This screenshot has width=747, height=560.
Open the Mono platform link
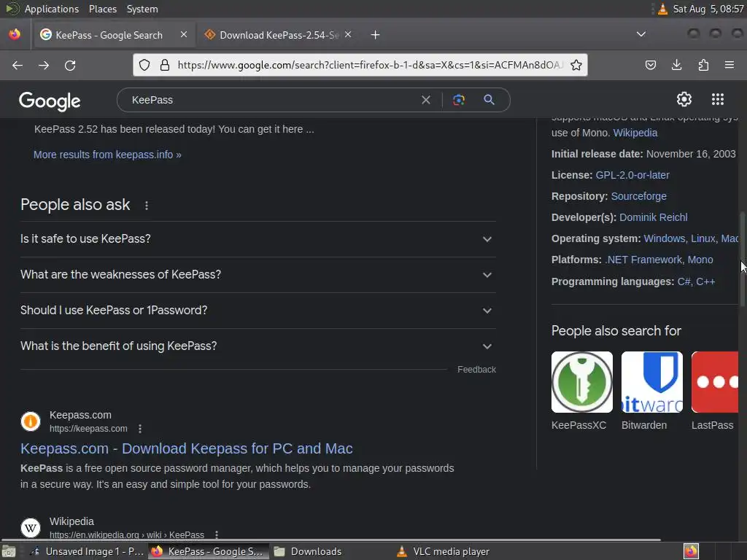700,260
